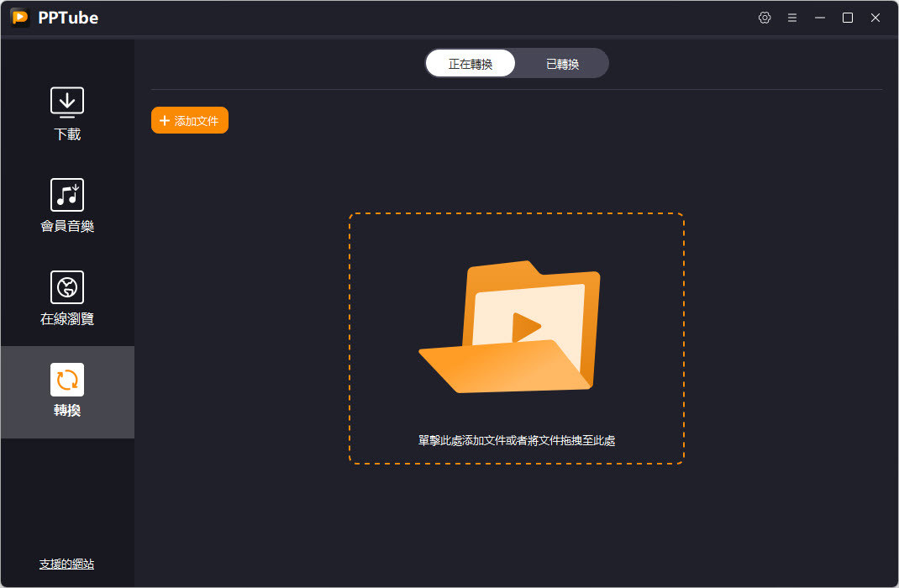Click the plus icon on 添加文件 button

point(164,120)
